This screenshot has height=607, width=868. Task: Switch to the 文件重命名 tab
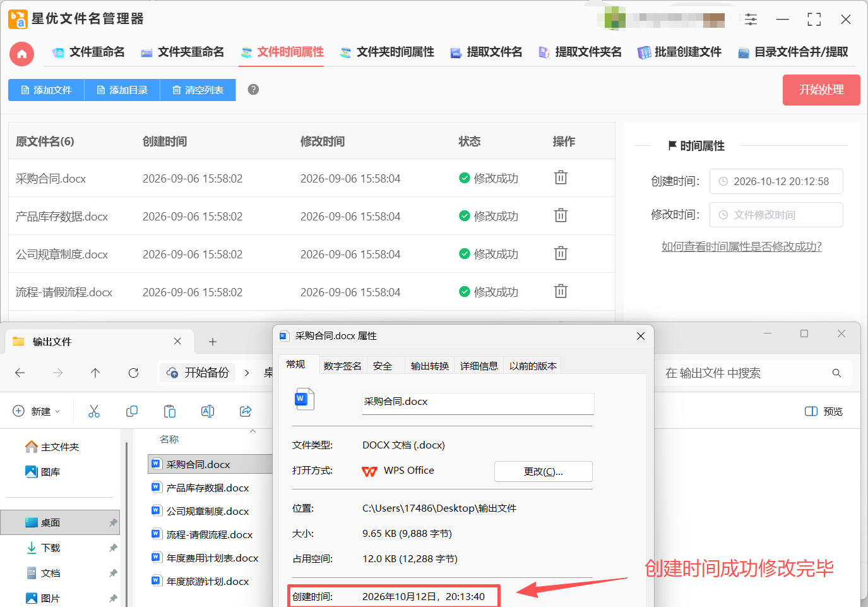pos(88,52)
